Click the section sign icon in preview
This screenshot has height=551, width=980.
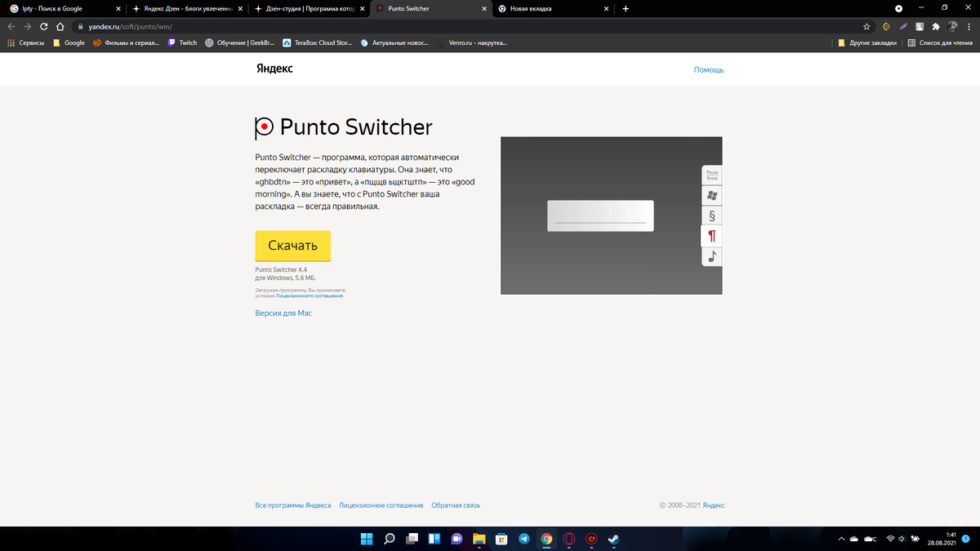tap(712, 216)
